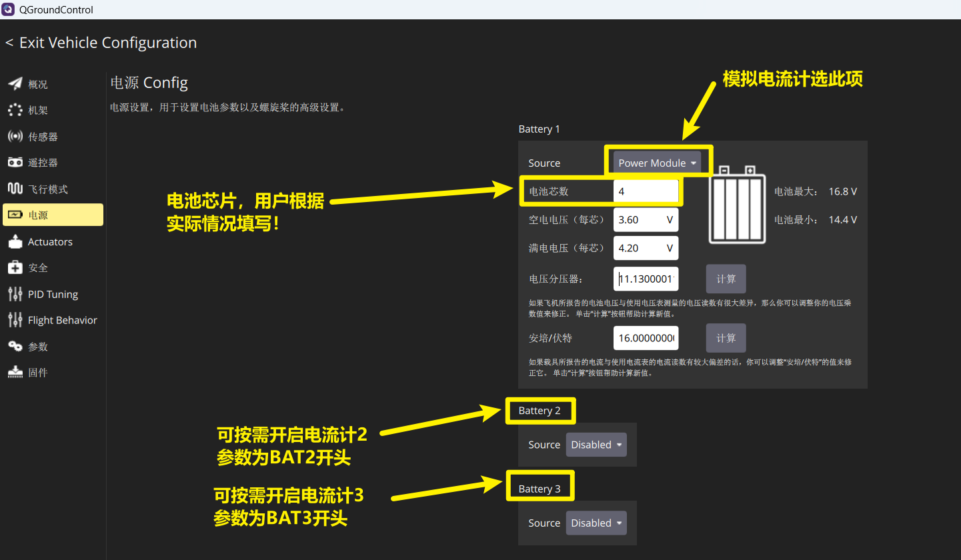Click the 安全 medical cross icon
Viewport: 961px width, 560px height.
pyautogui.click(x=15, y=267)
